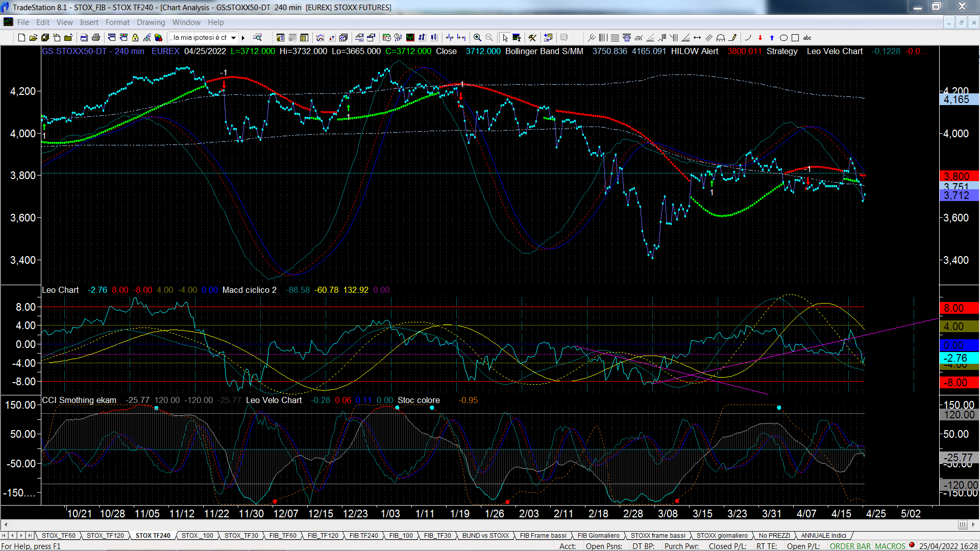Screen dimensions: 980x551
Task: Click the padlock lock icon
Action: pyautogui.click(x=135, y=38)
